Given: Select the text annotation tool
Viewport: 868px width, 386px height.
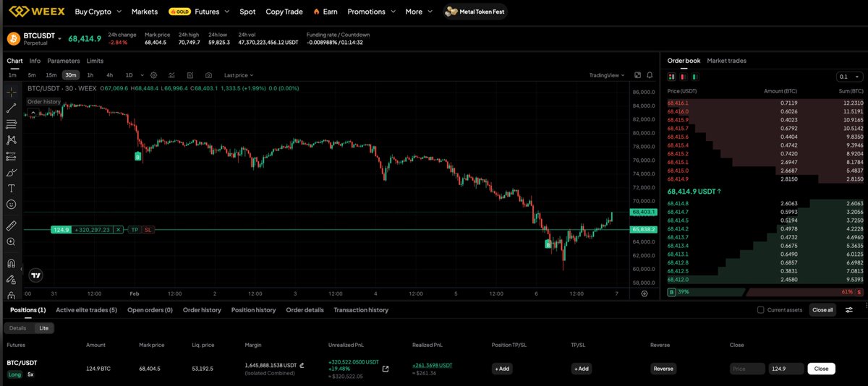Looking at the screenshot, I should 11,189.
